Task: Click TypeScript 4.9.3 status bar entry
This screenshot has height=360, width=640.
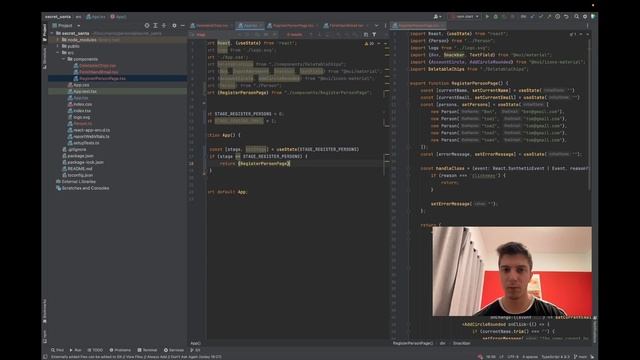Action: 555,357
